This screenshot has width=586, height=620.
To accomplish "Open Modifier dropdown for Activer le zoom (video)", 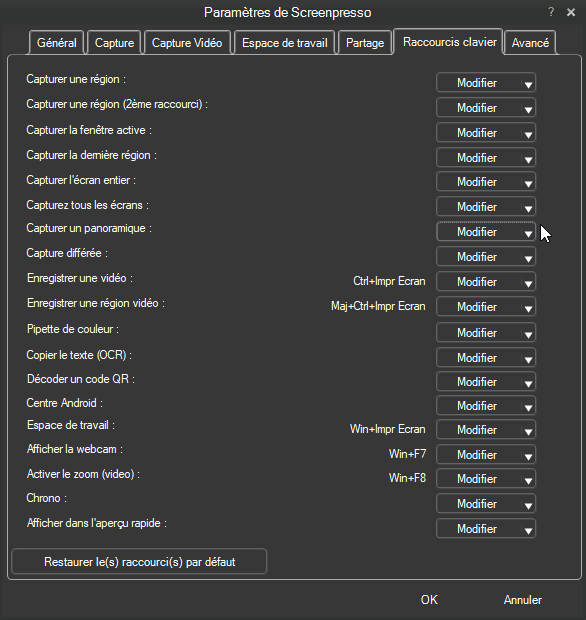I will point(486,479).
